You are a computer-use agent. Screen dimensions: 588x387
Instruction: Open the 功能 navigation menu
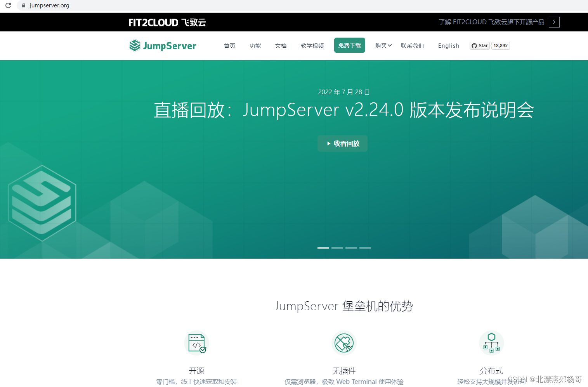pyautogui.click(x=255, y=45)
